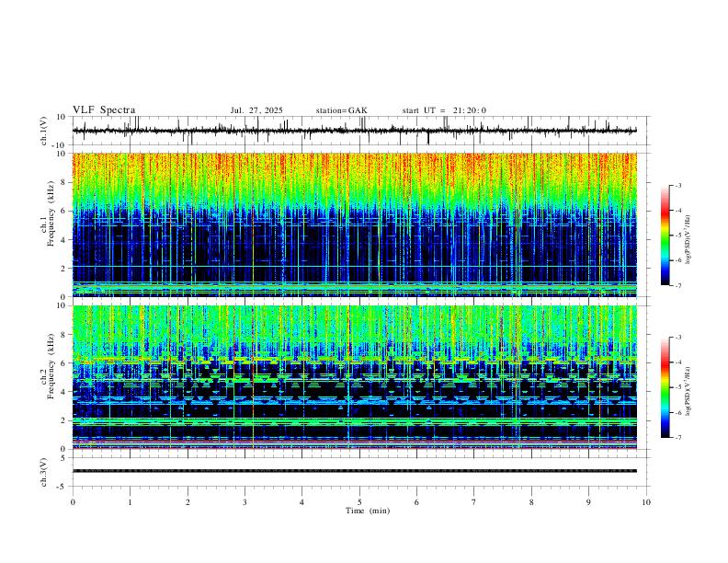
Task: Click time axis tick label "9"
Action: coord(588,502)
